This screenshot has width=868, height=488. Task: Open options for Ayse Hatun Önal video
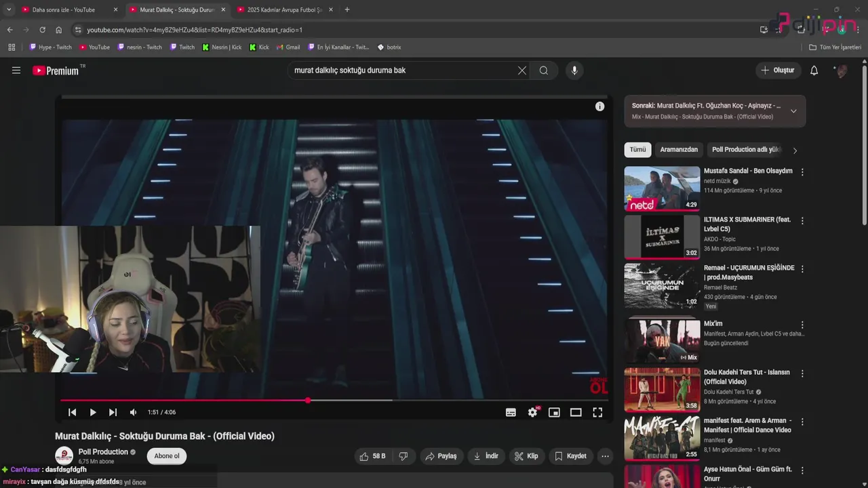click(x=802, y=470)
